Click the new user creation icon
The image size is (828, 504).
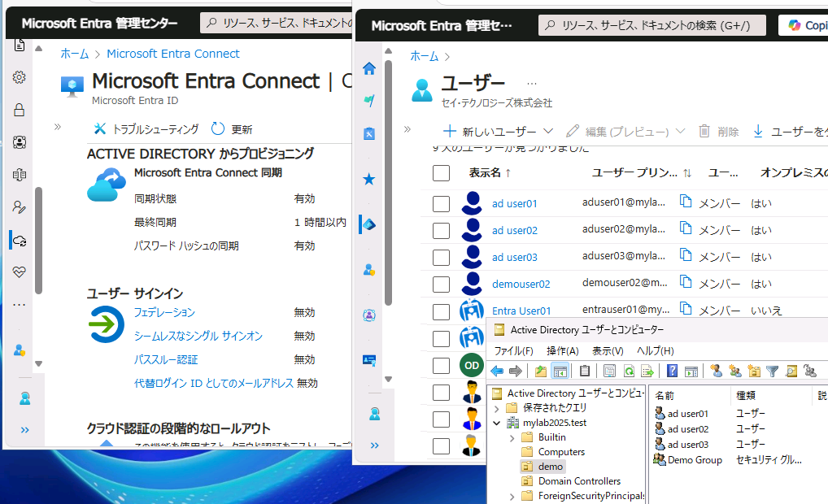715,371
